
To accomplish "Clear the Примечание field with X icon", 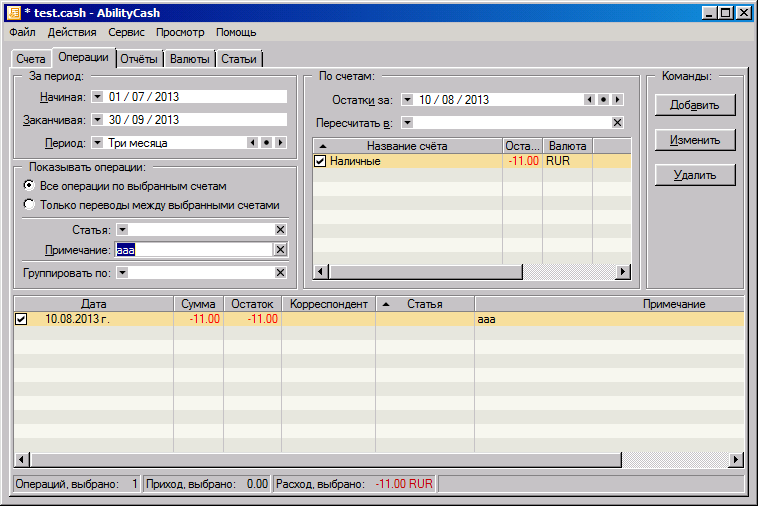I will tap(280, 250).
